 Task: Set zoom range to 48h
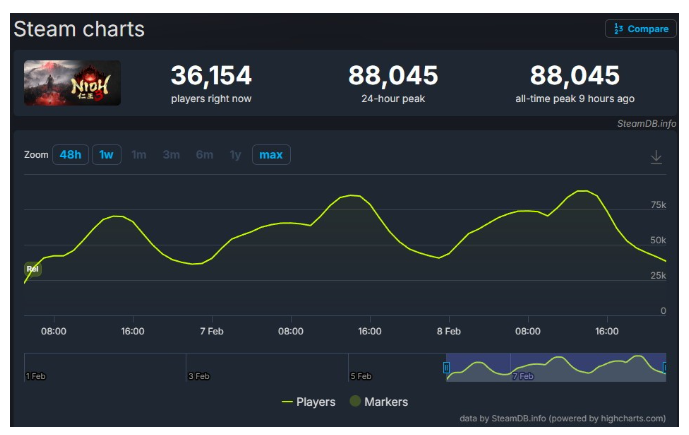coord(70,155)
